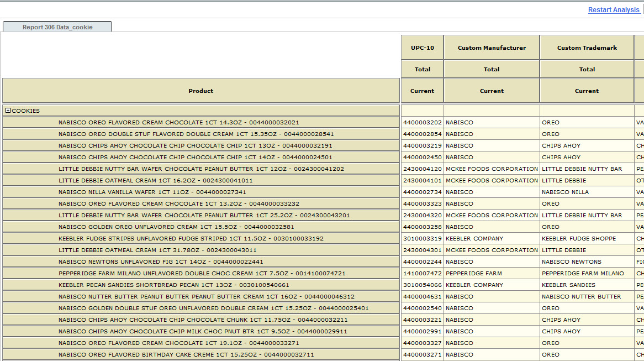
Task: Select Oreo Flavored Cream Chocolate 14.3OZ row
Action: click(x=201, y=122)
